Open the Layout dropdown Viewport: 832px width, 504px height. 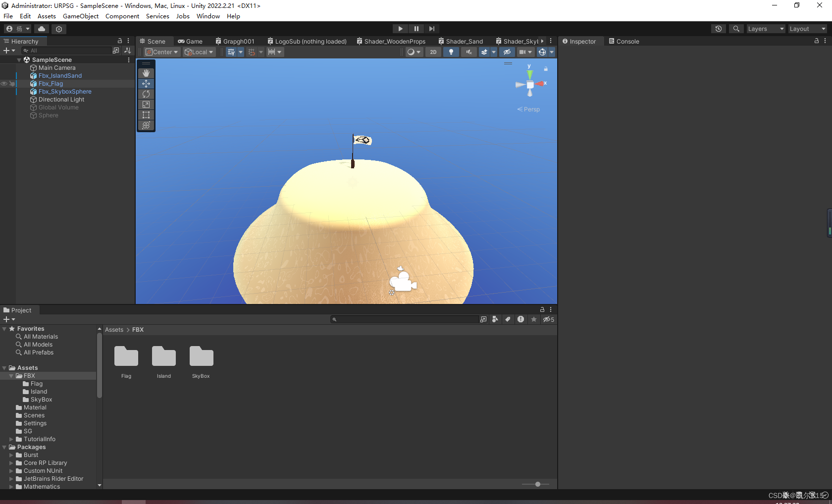807,29
